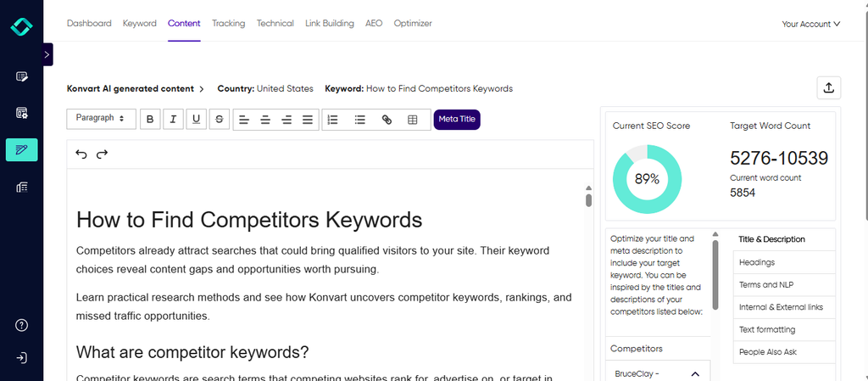868x381 pixels.
Task: Click the Target Word Count value 5276-10539
Action: 779,159
